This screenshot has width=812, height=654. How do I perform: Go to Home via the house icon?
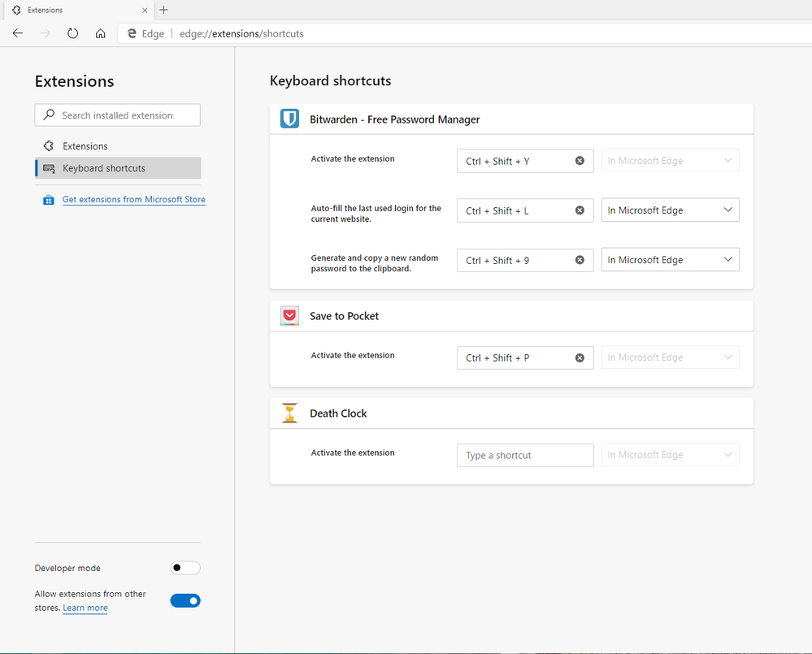pos(101,33)
